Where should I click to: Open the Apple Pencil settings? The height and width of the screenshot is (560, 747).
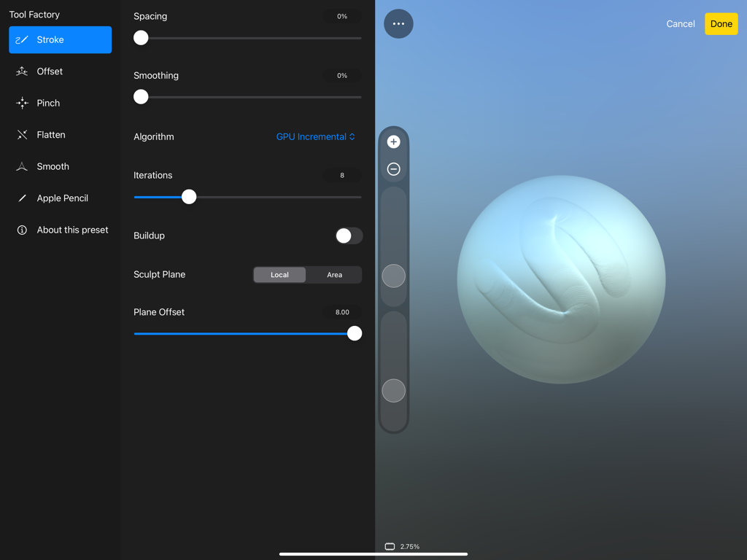point(60,198)
